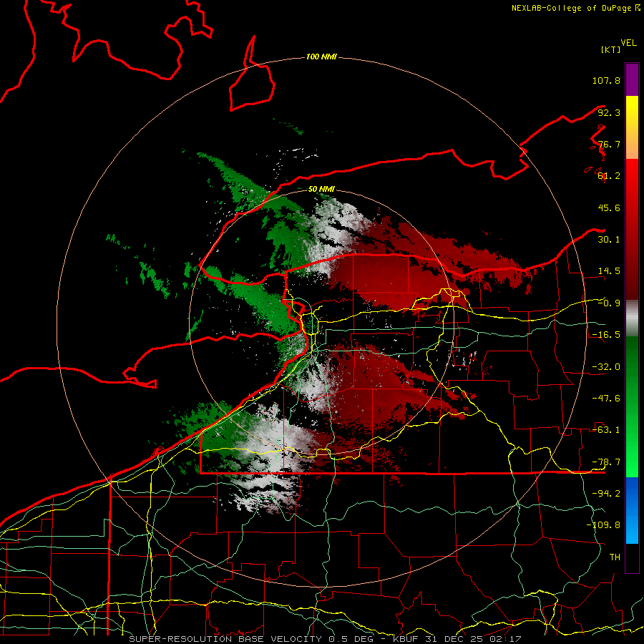Select the -109.8 scale value
This screenshot has width=644, height=644.
(x=603, y=525)
